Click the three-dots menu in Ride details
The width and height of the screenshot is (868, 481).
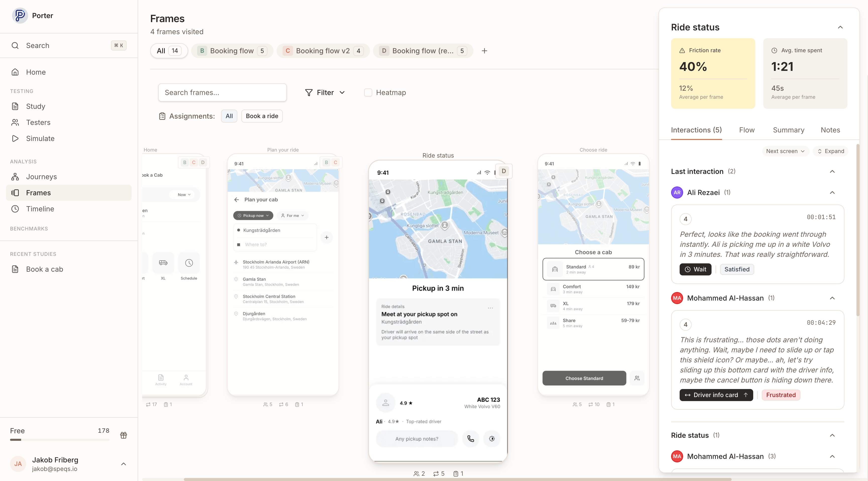(490, 308)
